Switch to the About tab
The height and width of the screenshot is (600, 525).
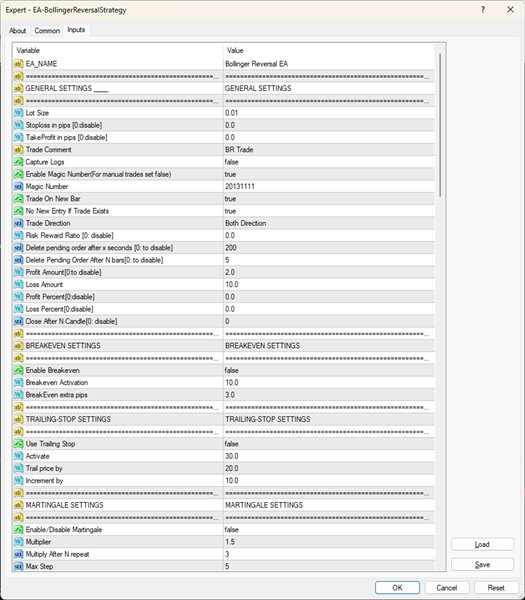(x=18, y=31)
